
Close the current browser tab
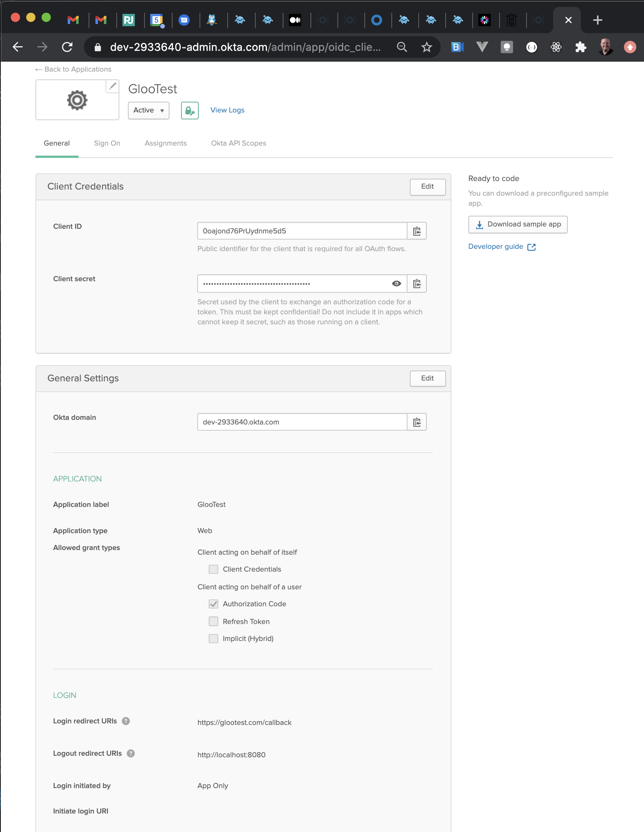click(569, 20)
